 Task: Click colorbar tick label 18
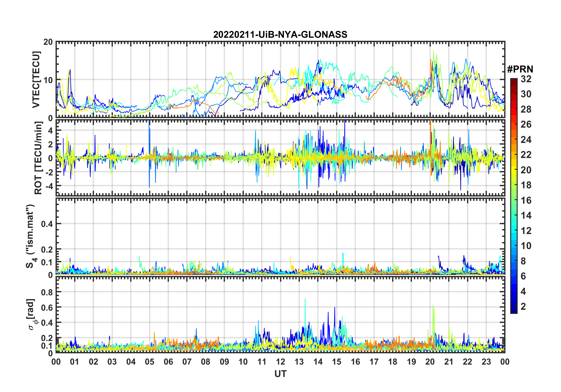pyautogui.click(x=526, y=185)
